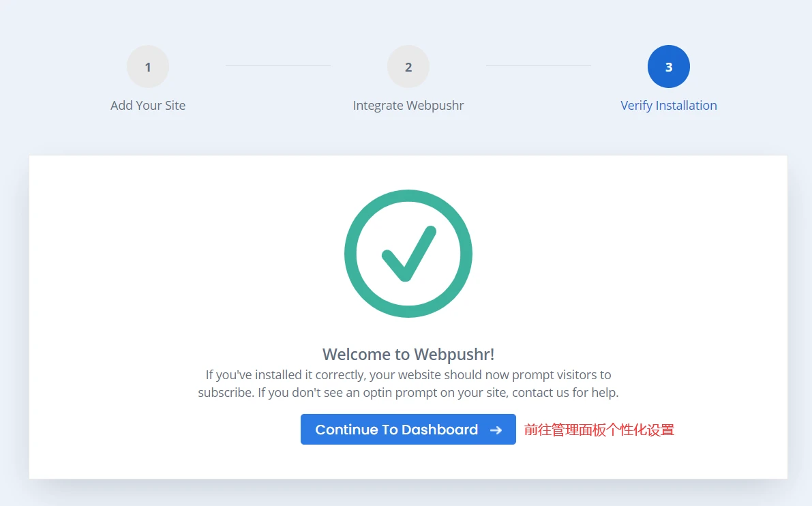Click connector line between steps 1 and 2
The width and height of the screenshot is (812, 506).
(278, 65)
